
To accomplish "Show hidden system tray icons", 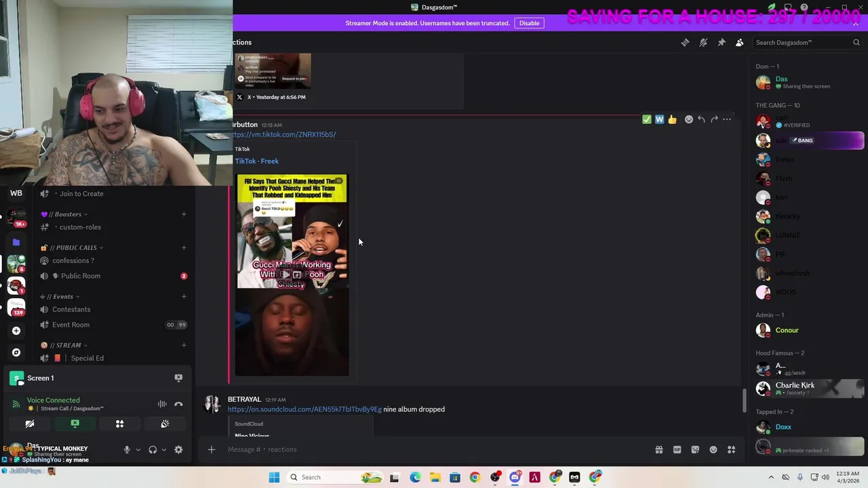I will (771, 477).
